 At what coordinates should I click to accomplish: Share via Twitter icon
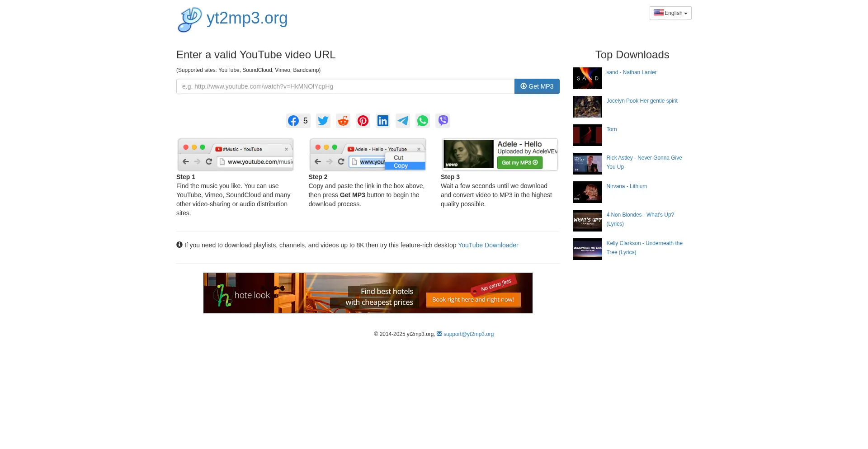coord(323,121)
